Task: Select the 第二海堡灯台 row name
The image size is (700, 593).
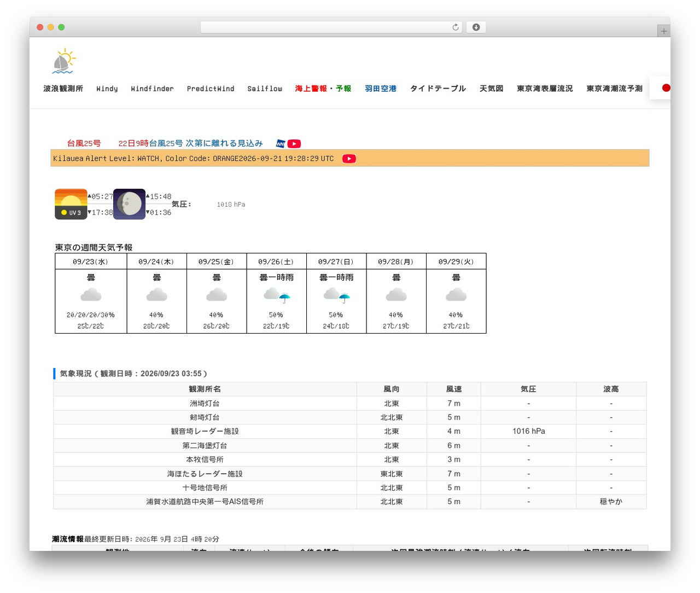Action: click(x=205, y=445)
